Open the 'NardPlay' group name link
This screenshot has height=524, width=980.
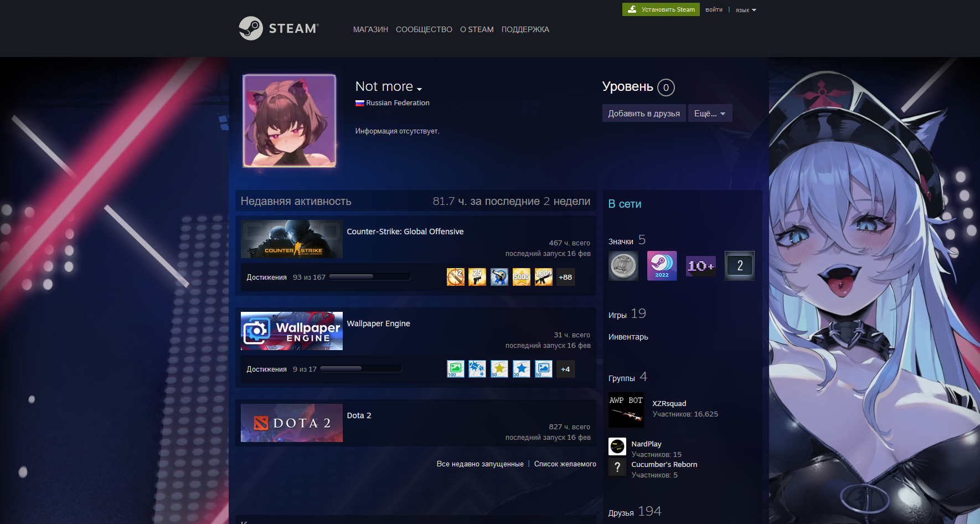pos(646,444)
